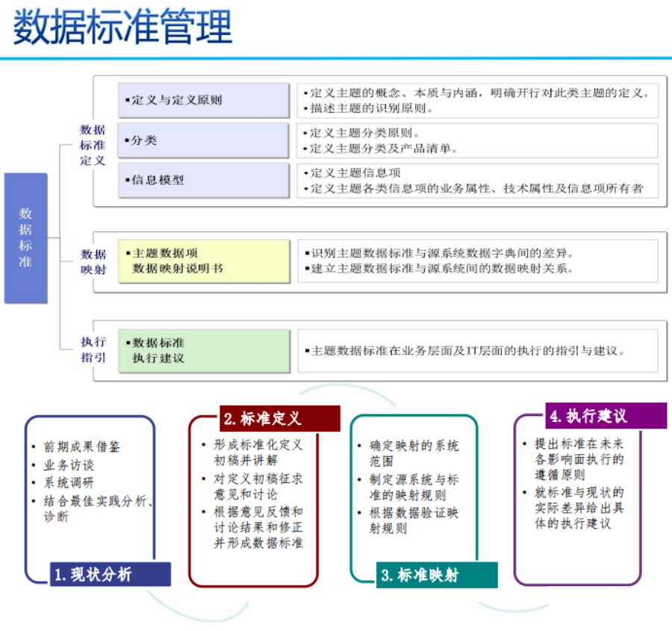
Task: Select the 定义与定义原则 box
Action: (x=204, y=100)
